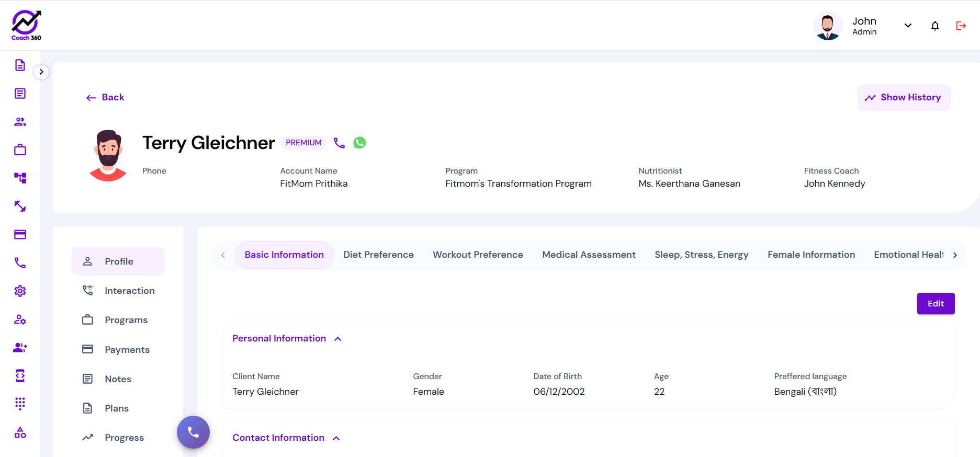Select the Basic Information tab
Viewport: 980px width, 457px height.
[284, 255]
